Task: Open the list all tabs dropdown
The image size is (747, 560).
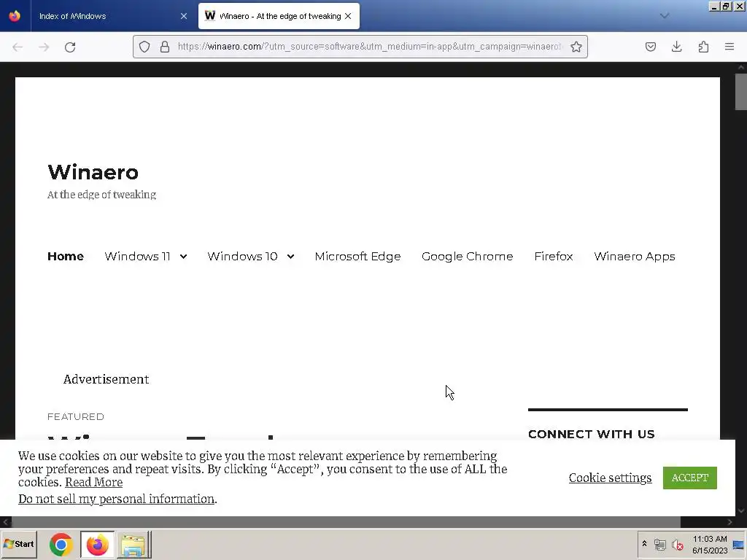Action: [x=664, y=16]
